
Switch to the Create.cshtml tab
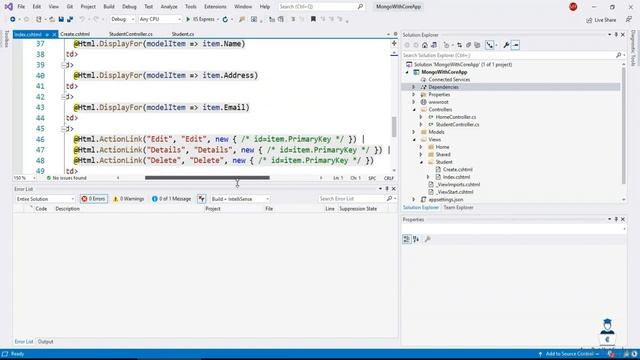coord(75,34)
